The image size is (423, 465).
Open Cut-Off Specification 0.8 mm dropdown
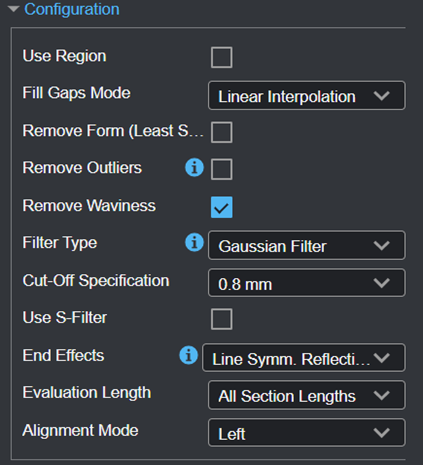coord(307,283)
